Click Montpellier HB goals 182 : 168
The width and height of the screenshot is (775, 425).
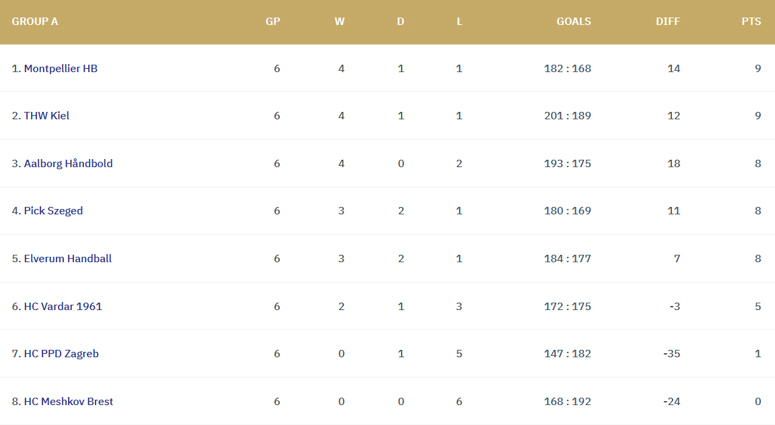pyautogui.click(x=567, y=69)
